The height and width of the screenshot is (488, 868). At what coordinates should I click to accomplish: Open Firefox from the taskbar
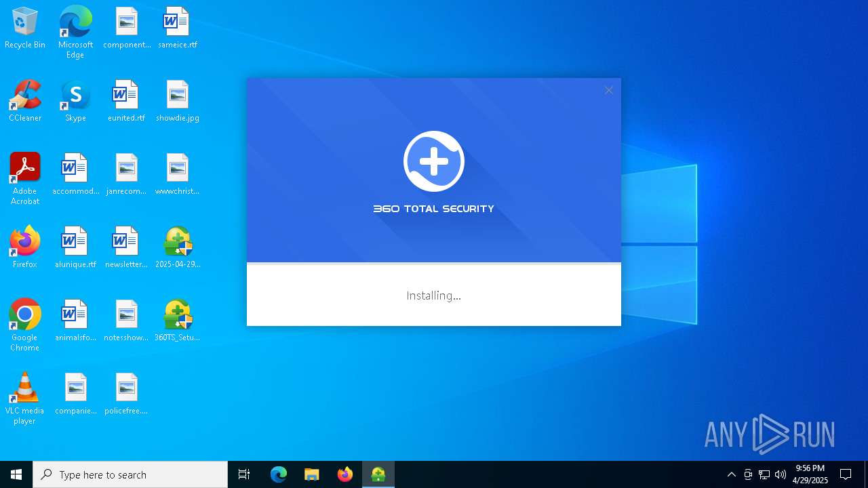coord(345,474)
